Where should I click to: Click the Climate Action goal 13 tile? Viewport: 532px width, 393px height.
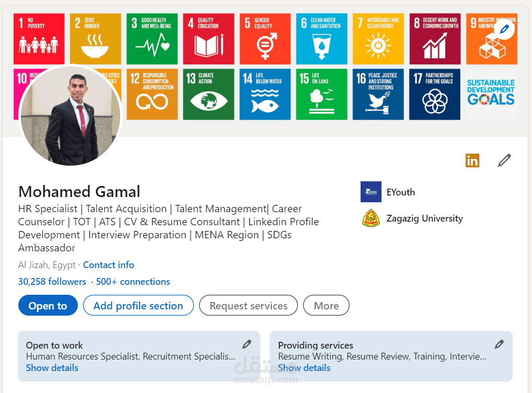pyautogui.click(x=209, y=95)
